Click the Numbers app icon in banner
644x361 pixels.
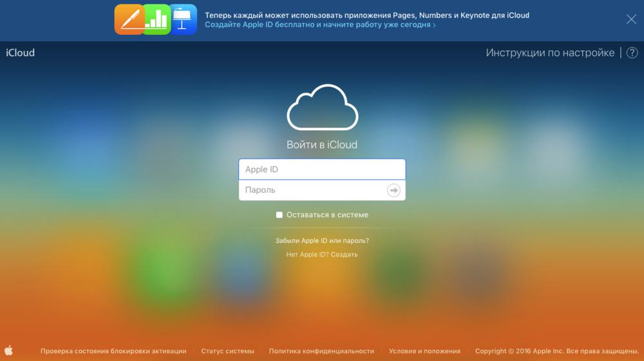(158, 19)
